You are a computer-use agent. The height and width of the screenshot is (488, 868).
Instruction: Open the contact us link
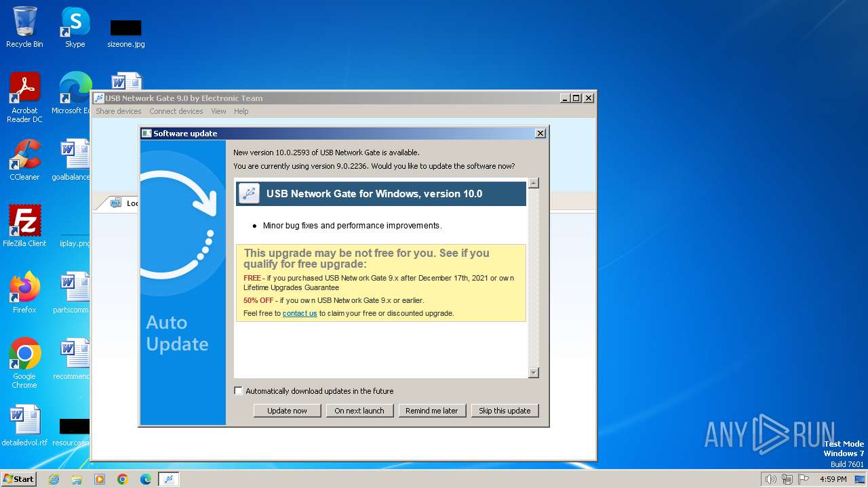pos(300,313)
